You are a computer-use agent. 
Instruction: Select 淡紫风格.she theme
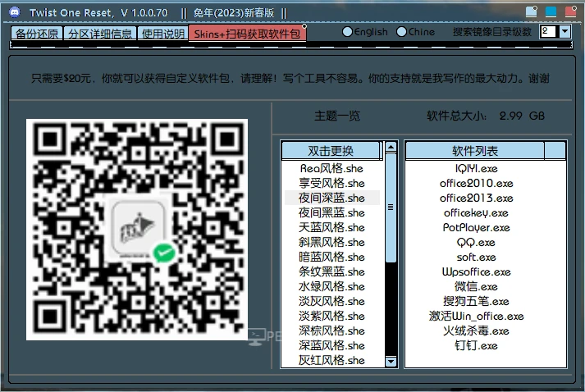point(331,316)
